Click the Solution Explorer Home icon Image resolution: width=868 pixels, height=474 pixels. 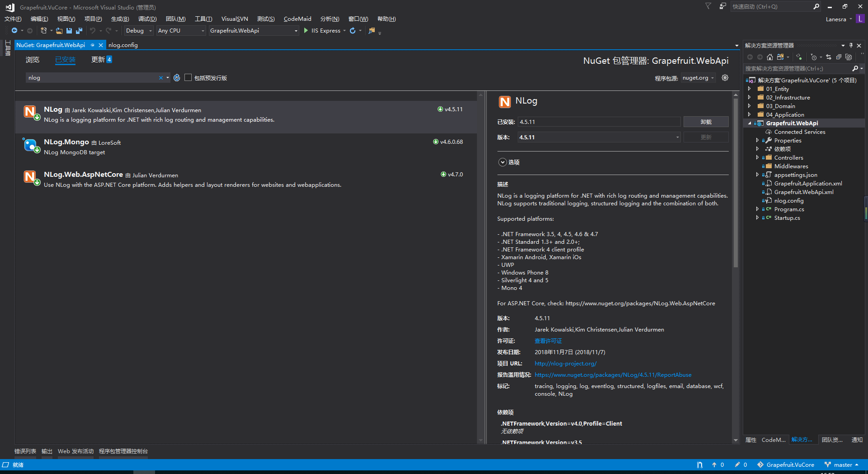[770, 57]
